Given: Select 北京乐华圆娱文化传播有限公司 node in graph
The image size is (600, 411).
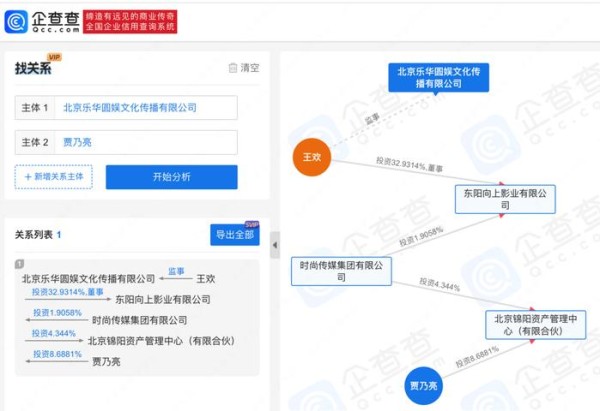Looking at the screenshot, I should [x=439, y=77].
